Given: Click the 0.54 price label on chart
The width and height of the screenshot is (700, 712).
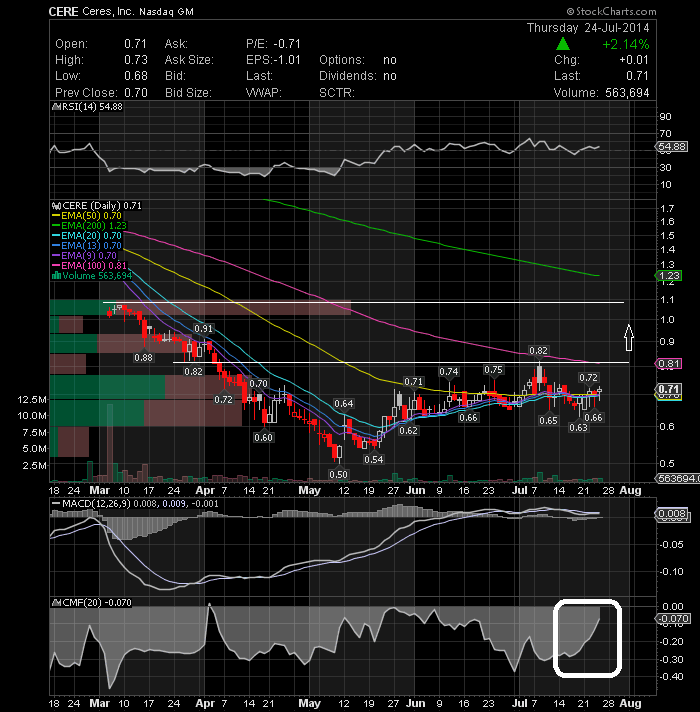Looking at the screenshot, I should 374,460.
